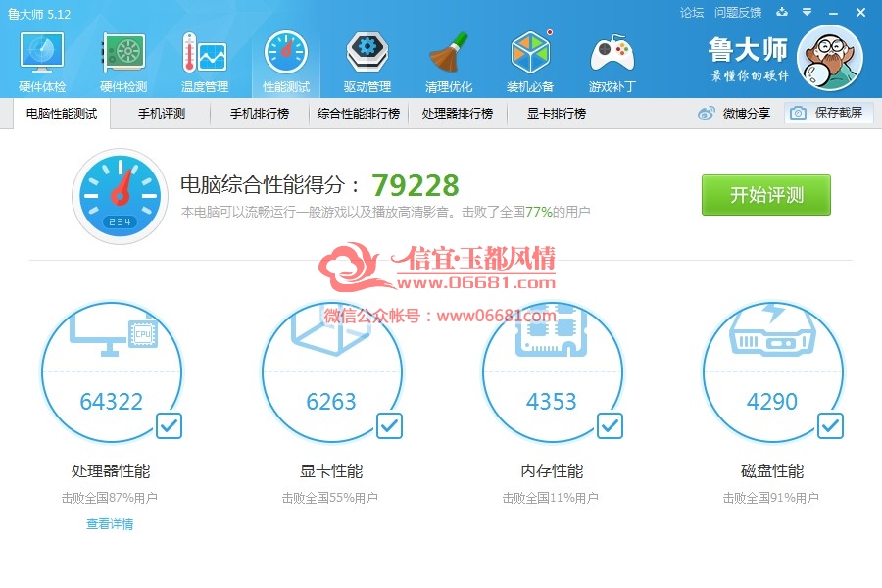Click the processor score 64322
882x588 pixels.
112,402
